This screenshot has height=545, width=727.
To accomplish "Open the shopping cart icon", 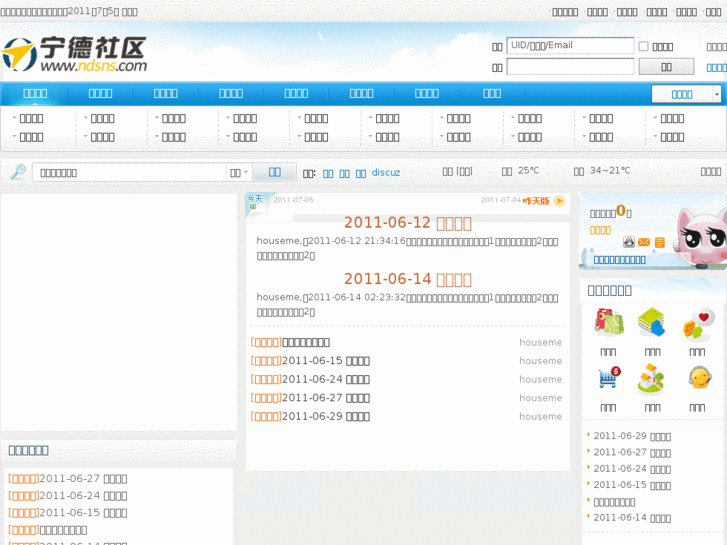I will [609, 378].
